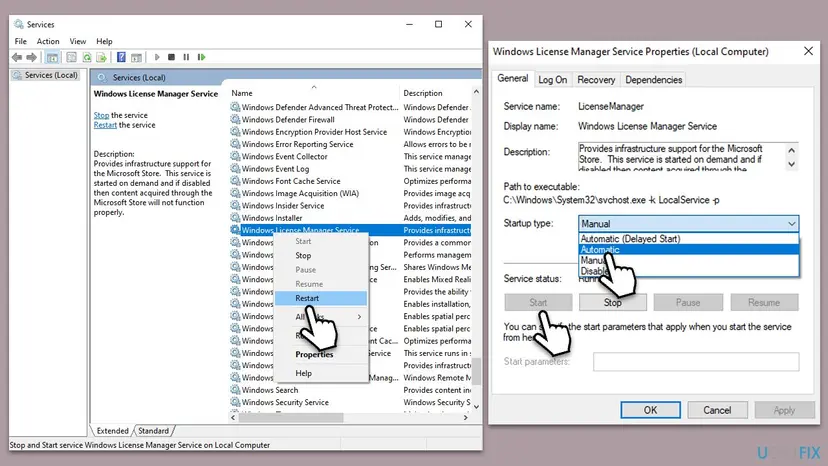The width and height of the screenshot is (828, 466).
Task: Click the Stop link in left description pane
Action: click(x=101, y=115)
